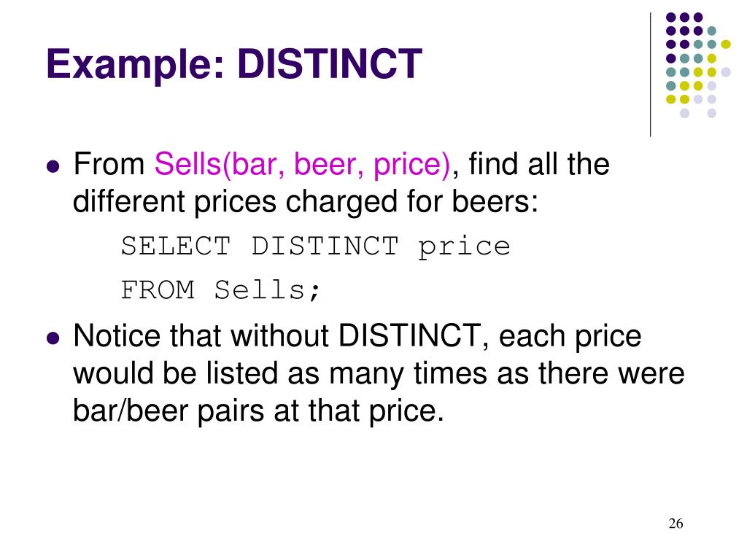This screenshot has width=747, height=560.
Task: Click the vertical divider line beside dots
Action: click(650, 75)
